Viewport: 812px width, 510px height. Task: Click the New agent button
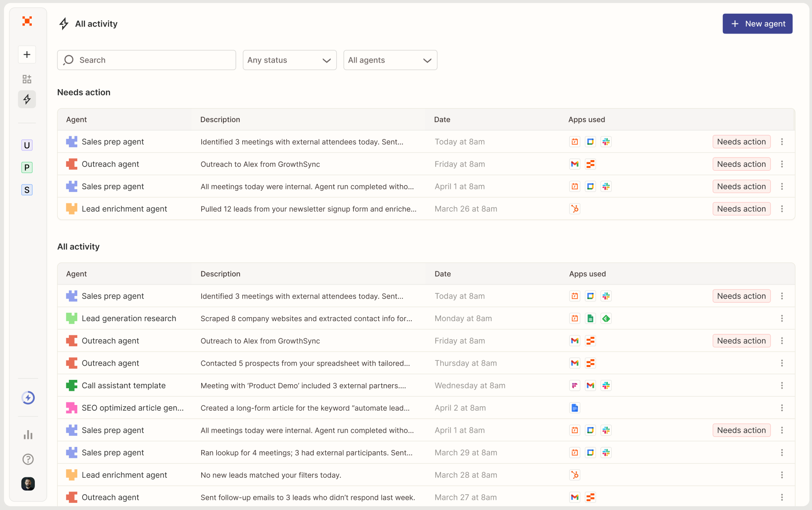pyautogui.click(x=757, y=23)
